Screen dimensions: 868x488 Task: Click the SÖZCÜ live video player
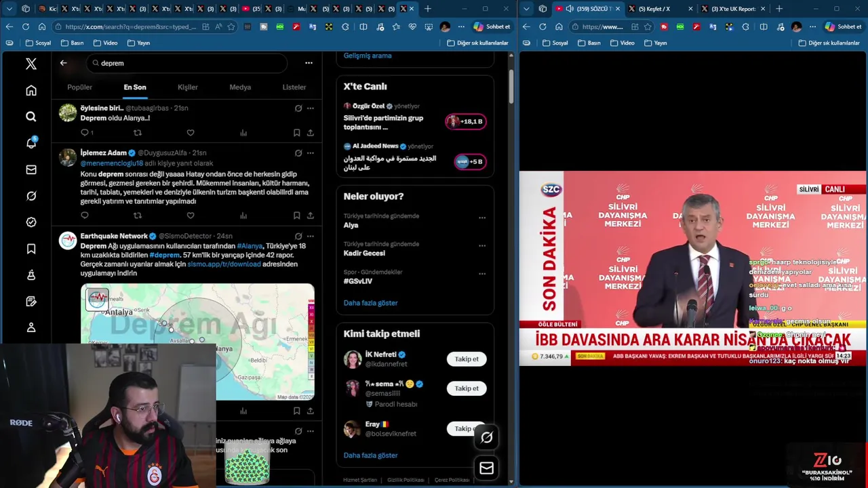pos(693,268)
